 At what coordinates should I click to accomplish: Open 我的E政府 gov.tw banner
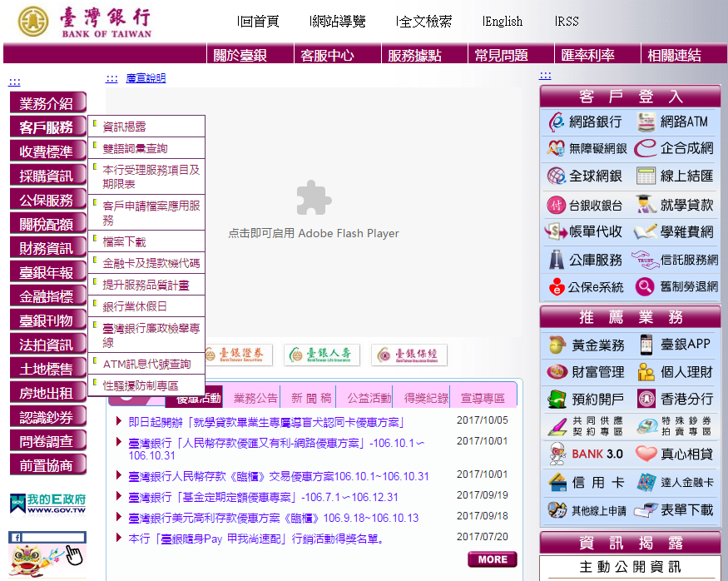(x=47, y=504)
